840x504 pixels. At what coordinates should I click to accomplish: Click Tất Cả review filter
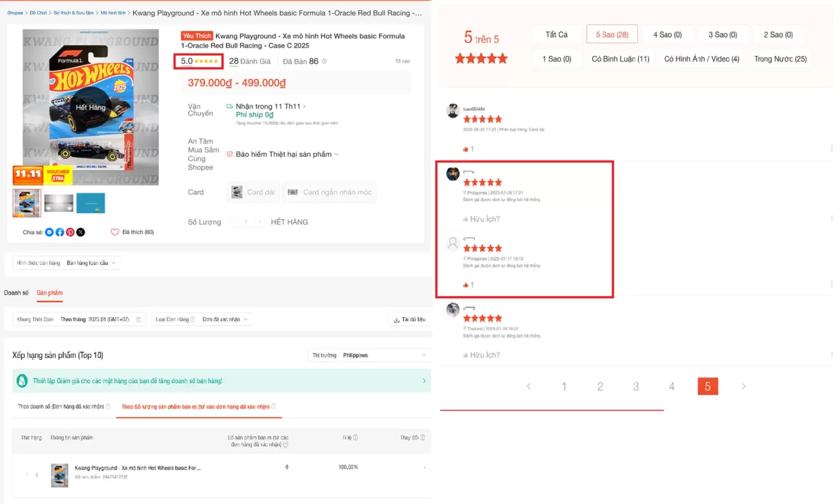click(x=556, y=35)
